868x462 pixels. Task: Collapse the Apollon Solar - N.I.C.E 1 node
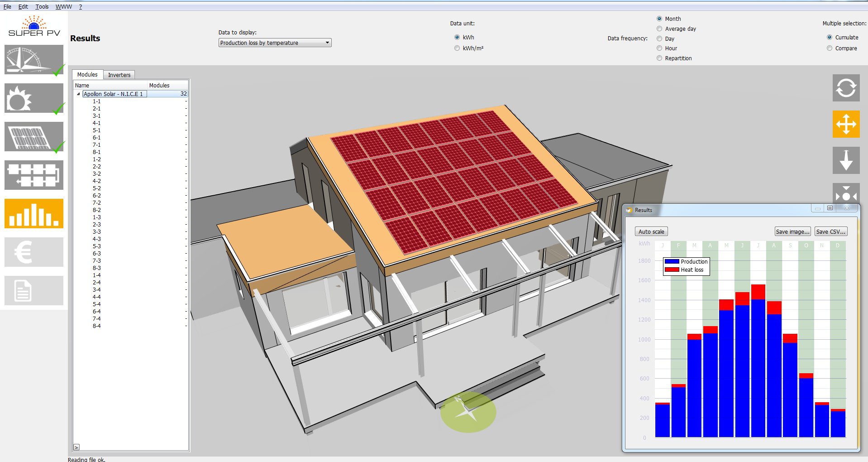(78, 94)
